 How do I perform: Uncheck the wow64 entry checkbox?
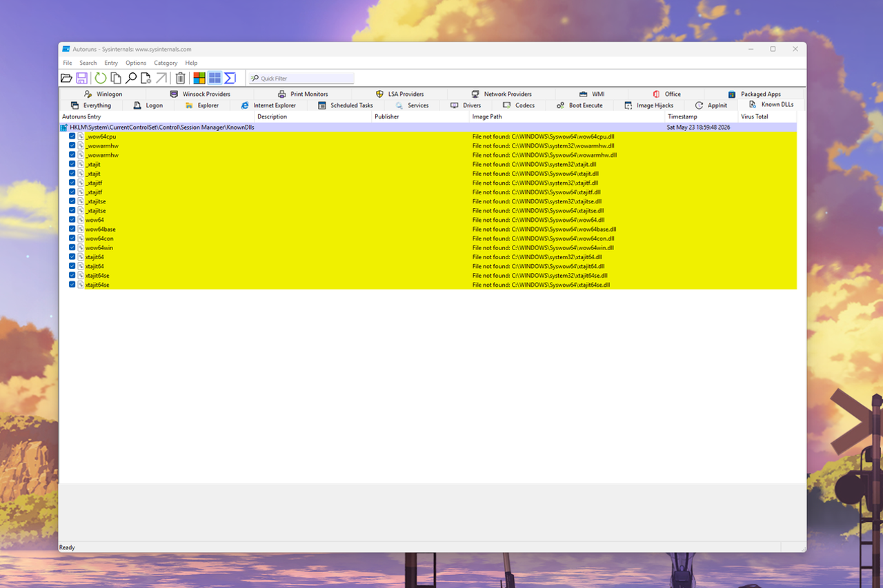pos(72,220)
